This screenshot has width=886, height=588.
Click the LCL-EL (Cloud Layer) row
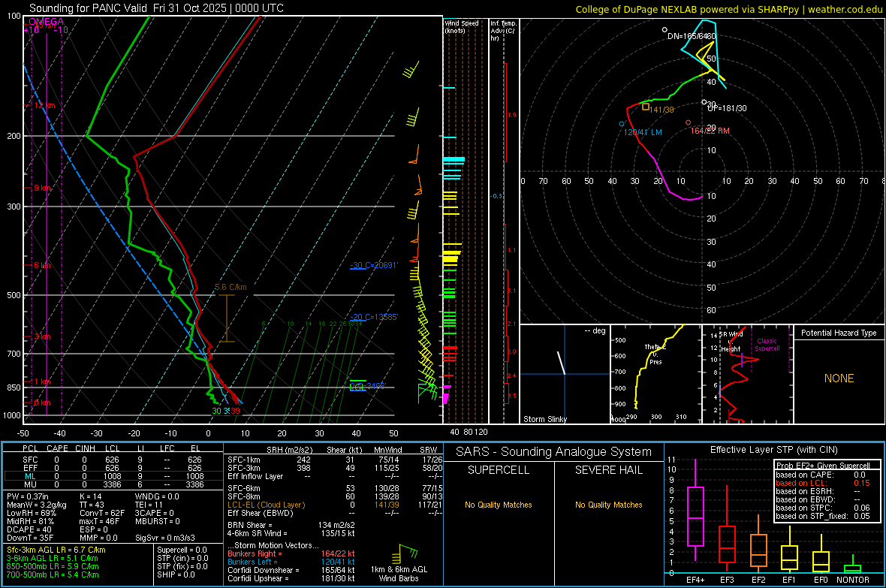[335, 505]
